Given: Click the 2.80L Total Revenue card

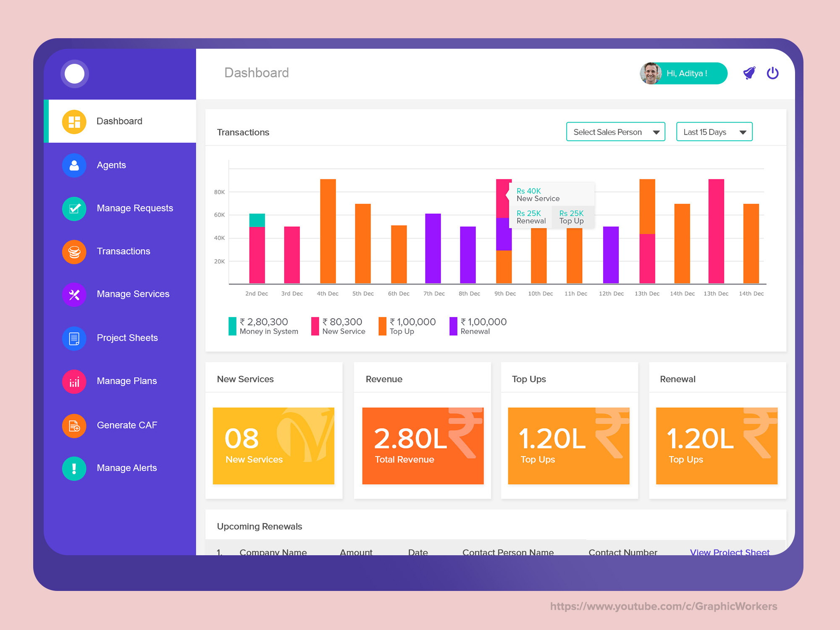Looking at the screenshot, I should click(x=423, y=446).
